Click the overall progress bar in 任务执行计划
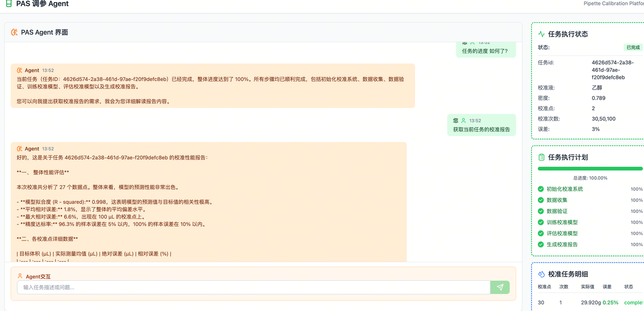 [590, 169]
